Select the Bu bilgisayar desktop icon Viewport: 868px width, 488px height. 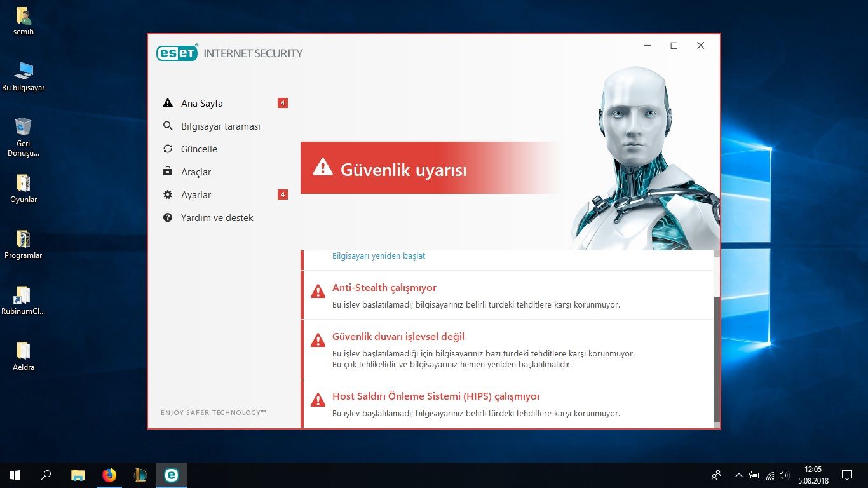click(24, 77)
